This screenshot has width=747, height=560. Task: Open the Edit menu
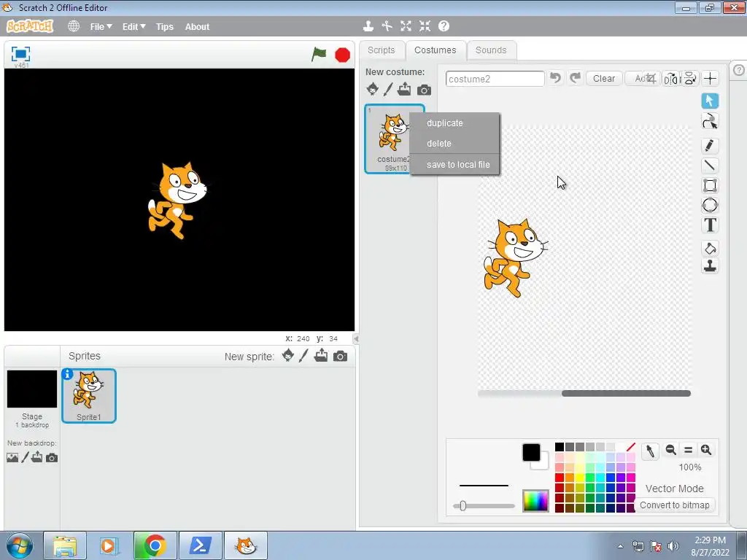coord(134,27)
